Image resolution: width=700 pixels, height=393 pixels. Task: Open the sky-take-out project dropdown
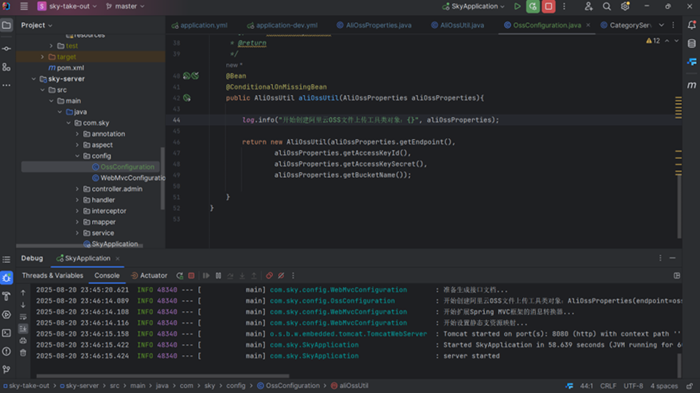[67, 6]
